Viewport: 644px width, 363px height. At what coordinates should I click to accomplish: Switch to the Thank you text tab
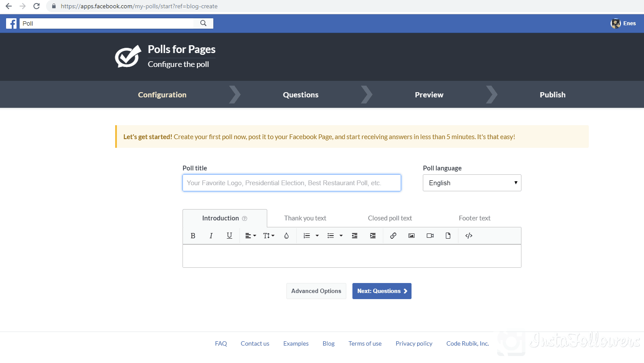coord(305,218)
